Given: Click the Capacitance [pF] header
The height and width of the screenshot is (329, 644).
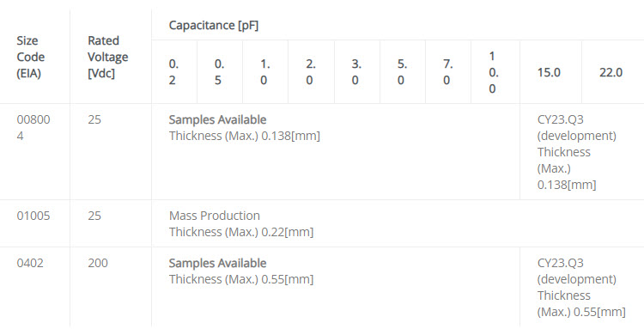Looking at the screenshot, I should click(214, 26).
